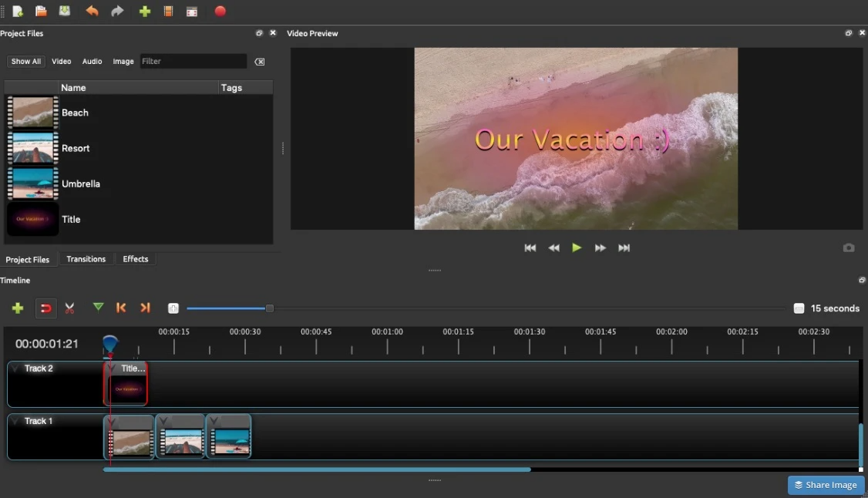This screenshot has height=498, width=868.
Task: Enable the Video filter button
Action: click(62, 62)
